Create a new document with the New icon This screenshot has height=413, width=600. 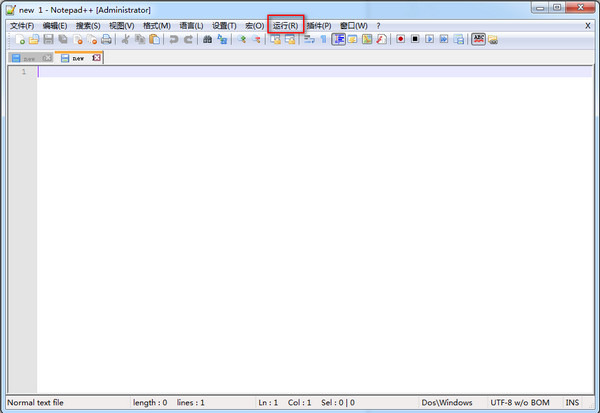(x=20, y=39)
